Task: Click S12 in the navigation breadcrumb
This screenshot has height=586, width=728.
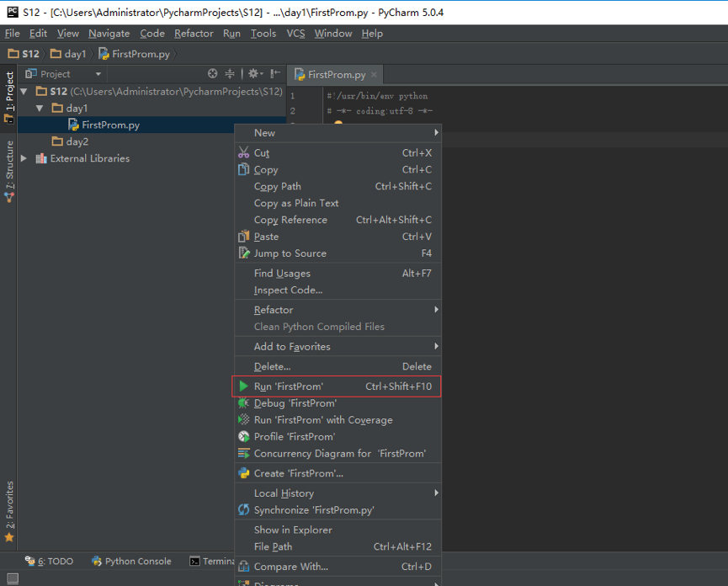Action: pyautogui.click(x=24, y=54)
